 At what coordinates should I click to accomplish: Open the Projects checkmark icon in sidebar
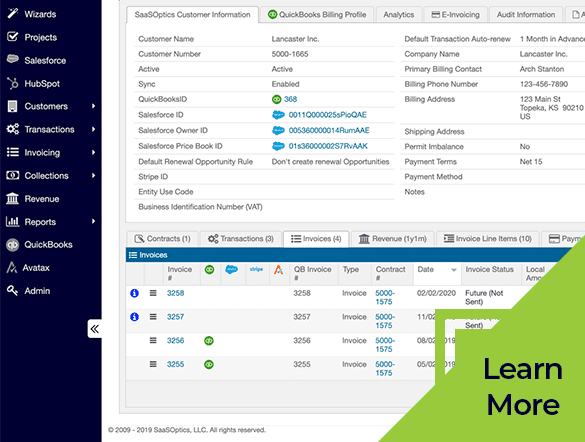13,37
